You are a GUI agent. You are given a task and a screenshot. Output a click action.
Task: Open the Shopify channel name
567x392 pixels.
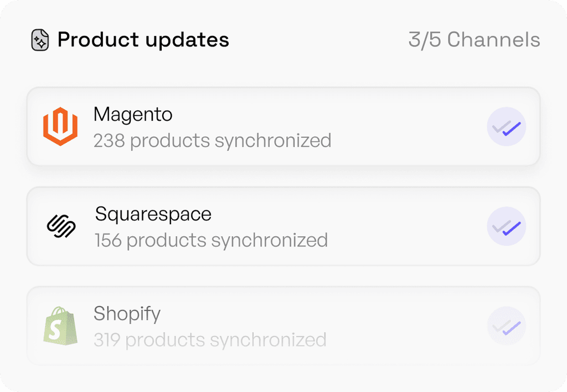pos(127,314)
